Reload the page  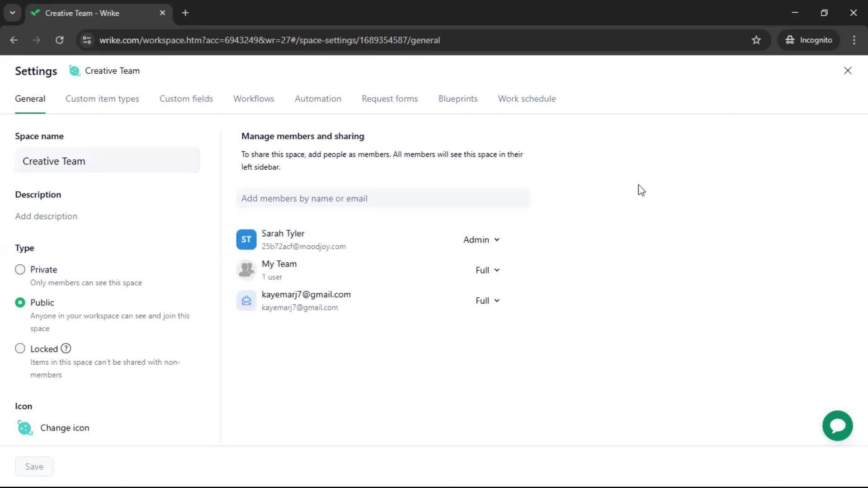59,40
